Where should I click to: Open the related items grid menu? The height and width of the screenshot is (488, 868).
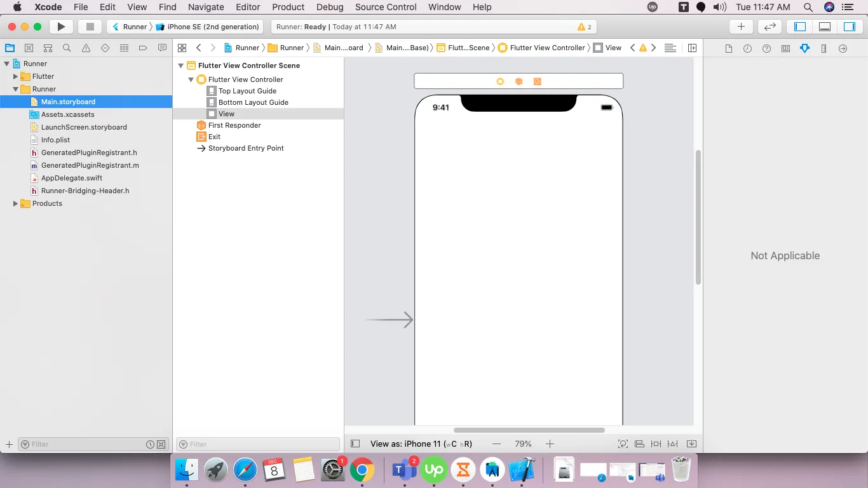point(182,48)
